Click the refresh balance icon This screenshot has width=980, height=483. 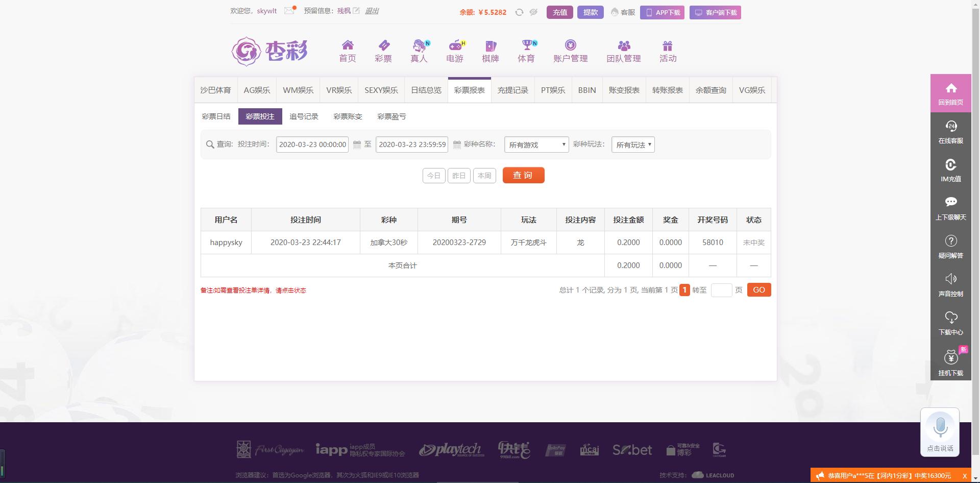tap(519, 12)
